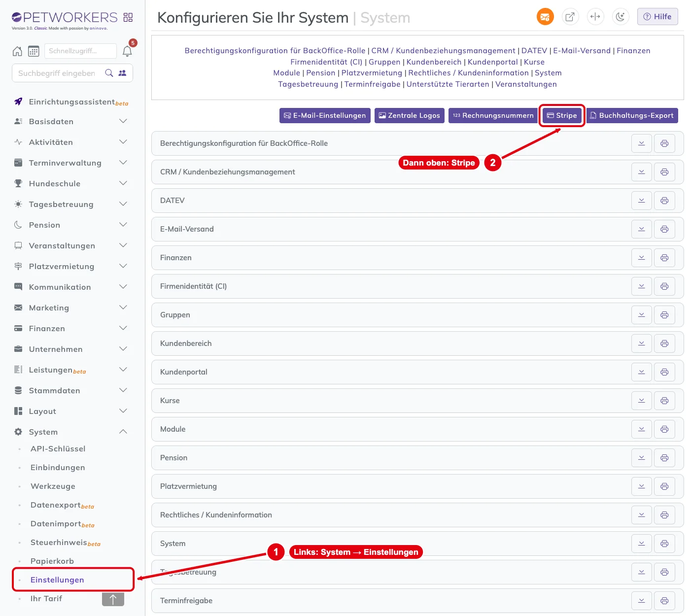This screenshot has height=616, width=690.
Task: Print the DATEV section
Action: point(664,201)
